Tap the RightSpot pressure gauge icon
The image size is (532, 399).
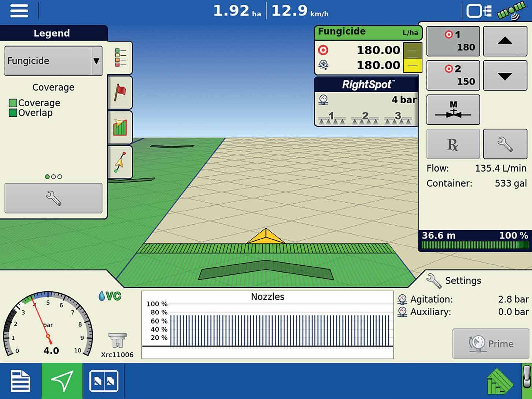pos(324,100)
